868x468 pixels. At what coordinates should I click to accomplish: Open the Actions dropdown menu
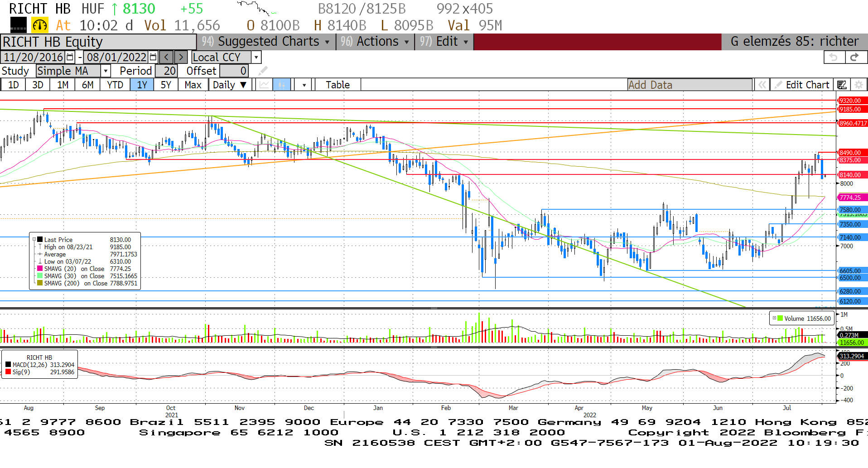click(375, 41)
